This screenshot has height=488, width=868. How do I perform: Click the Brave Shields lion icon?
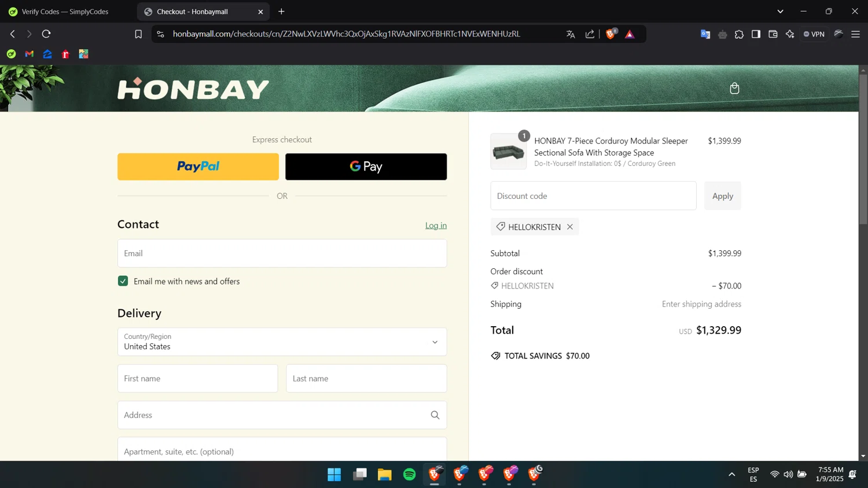pyautogui.click(x=610, y=34)
